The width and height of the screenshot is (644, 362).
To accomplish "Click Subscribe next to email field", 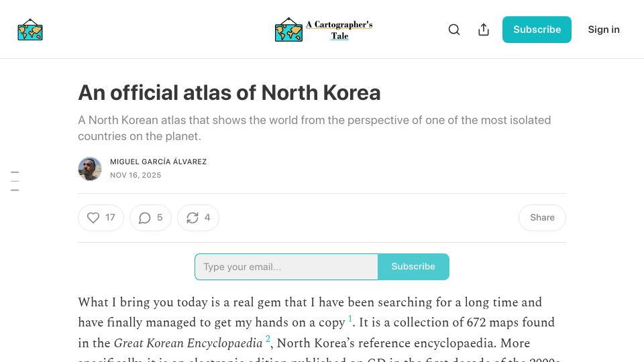I will pyautogui.click(x=413, y=267).
